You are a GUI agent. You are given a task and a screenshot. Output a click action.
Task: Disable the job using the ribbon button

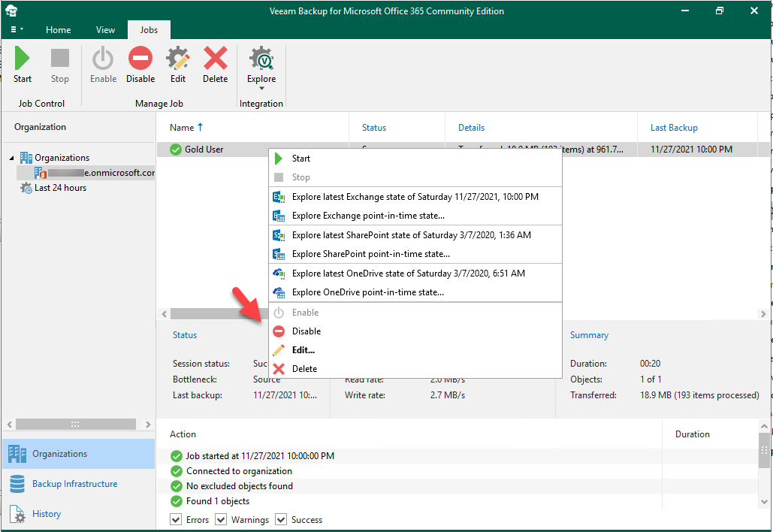pyautogui.click(x=140, y=65)
